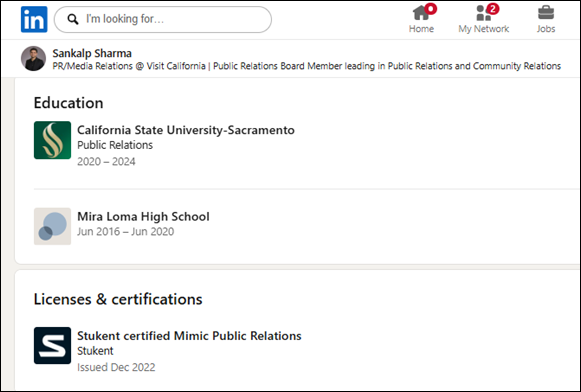Click the Stukent logo icon
The image size is (581, 392).
(52, 345)
